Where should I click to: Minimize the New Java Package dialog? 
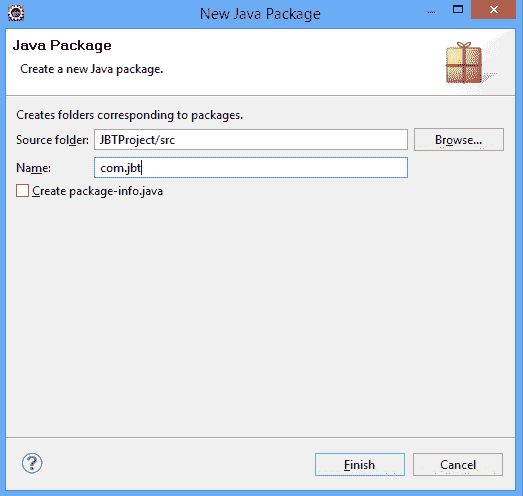tap(431, 10)
